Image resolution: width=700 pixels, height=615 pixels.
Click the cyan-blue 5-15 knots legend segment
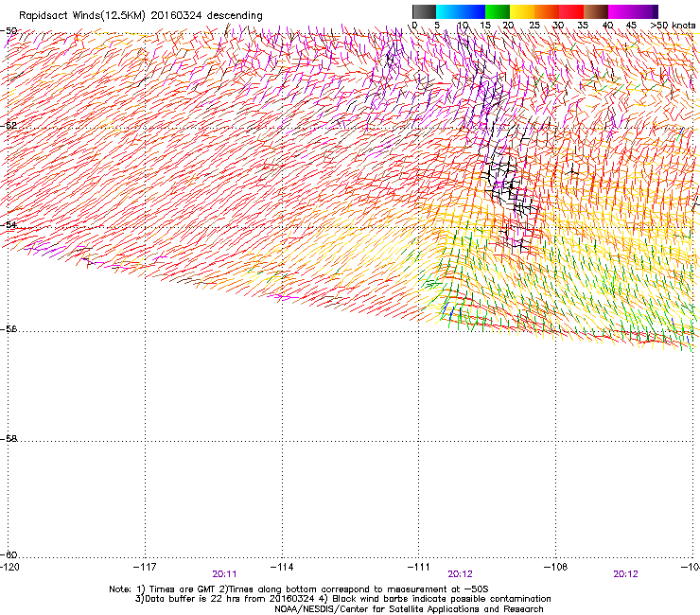pos(461,11)
